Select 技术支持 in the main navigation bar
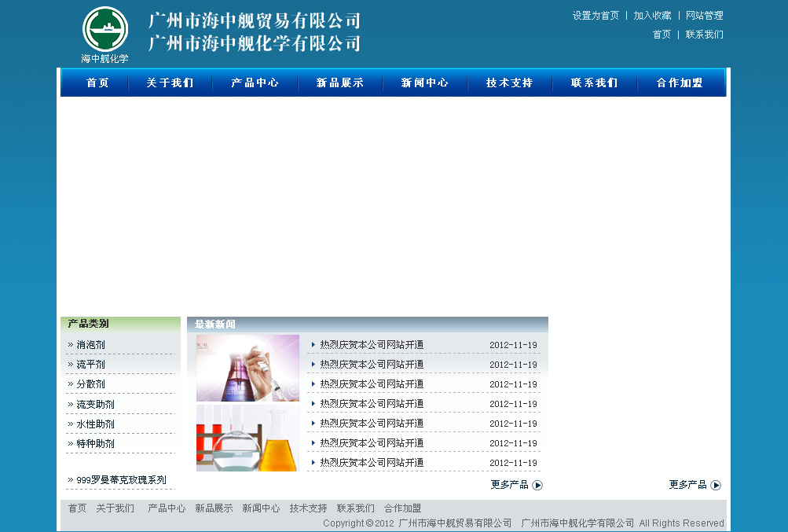The height and width of the screenshot is (532, 788). (x=509, y=83)
